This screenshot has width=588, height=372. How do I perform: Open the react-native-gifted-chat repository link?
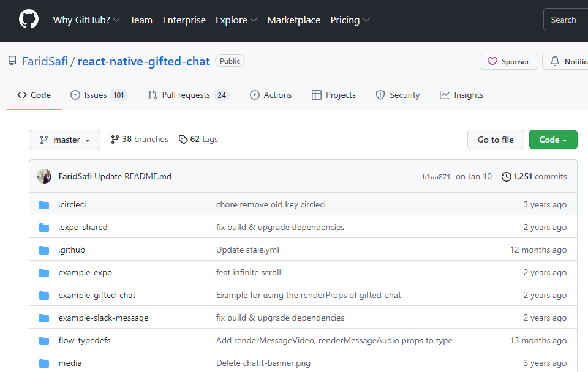pos(143,61)
